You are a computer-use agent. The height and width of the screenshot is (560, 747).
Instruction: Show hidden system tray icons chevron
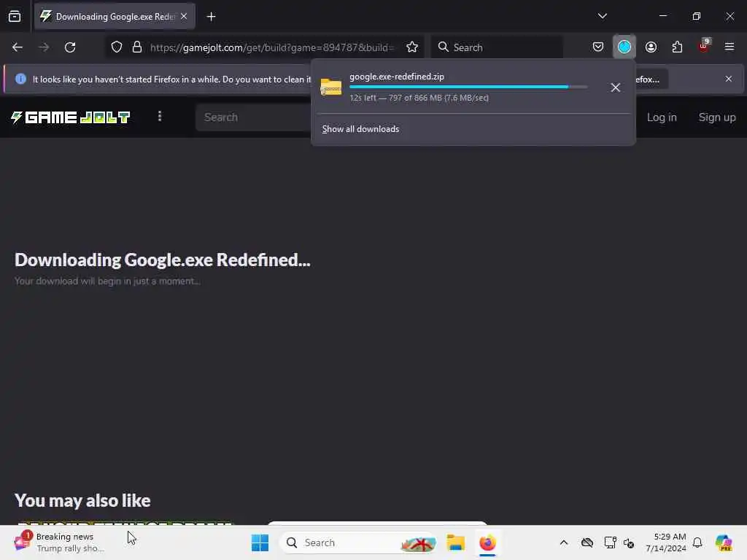[564, 542]
